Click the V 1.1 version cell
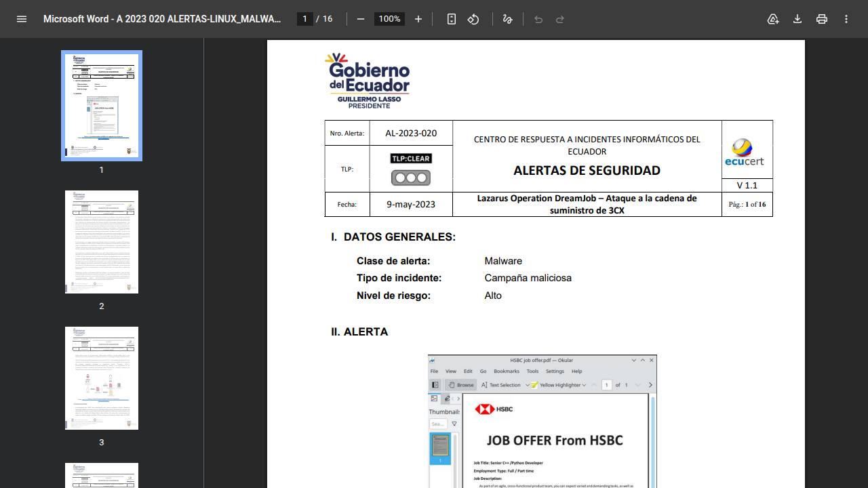 (747, 185)
